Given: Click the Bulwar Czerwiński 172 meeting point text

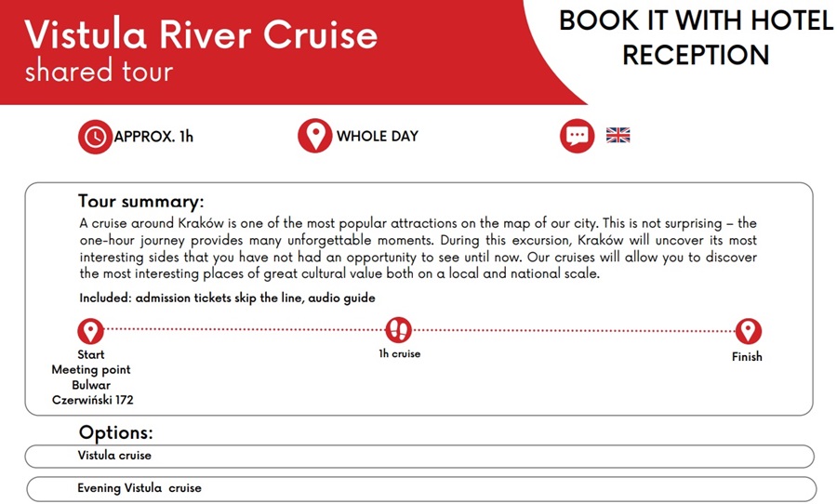Looking at the screenshot, I should coord(91,392).
